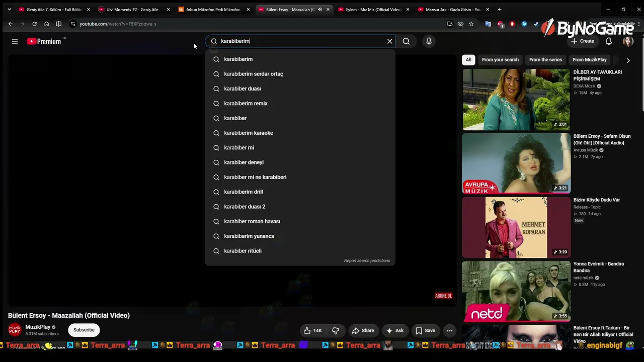Click the Create button

[582, 41]
